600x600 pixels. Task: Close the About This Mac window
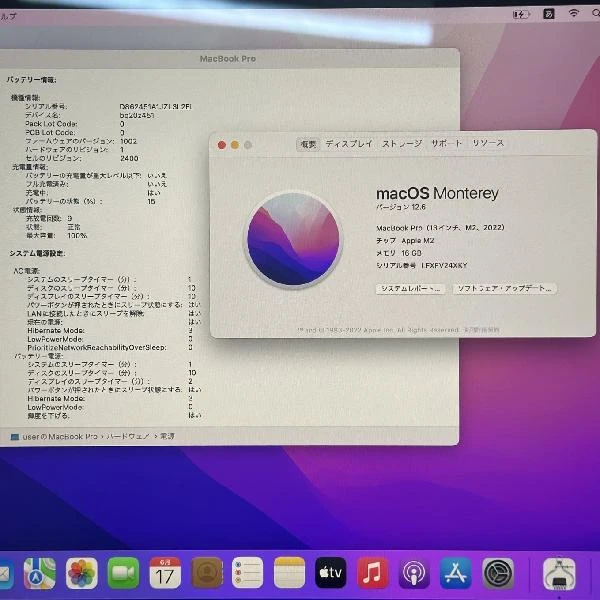(x=222, y=145)
